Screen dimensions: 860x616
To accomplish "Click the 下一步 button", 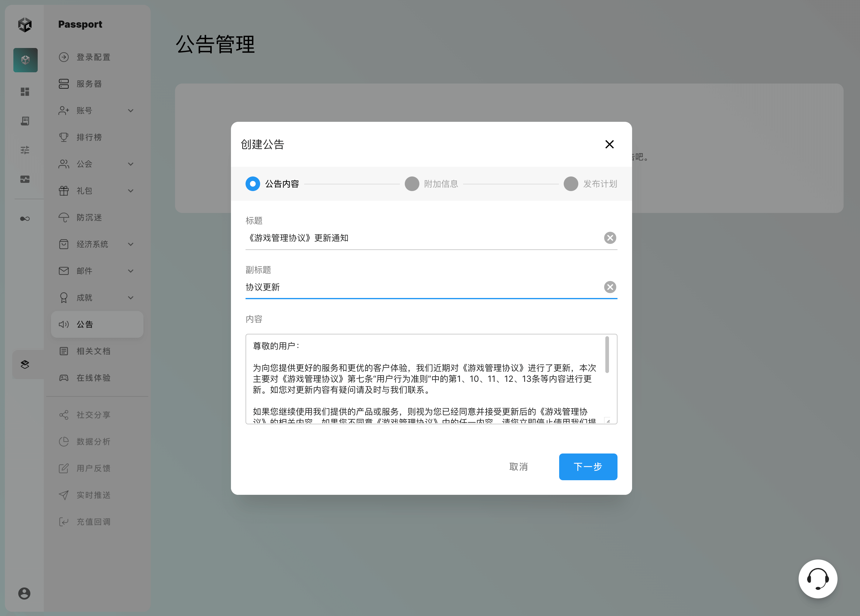I will pos(588,467).
